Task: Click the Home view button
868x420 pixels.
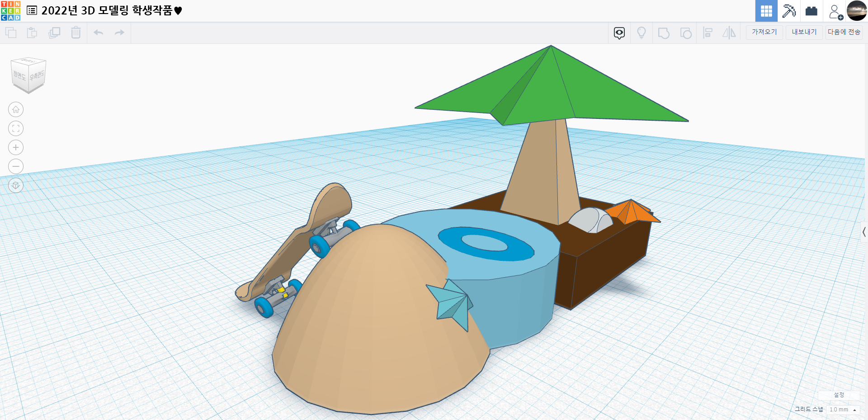Action: click(x=16, y=109)
